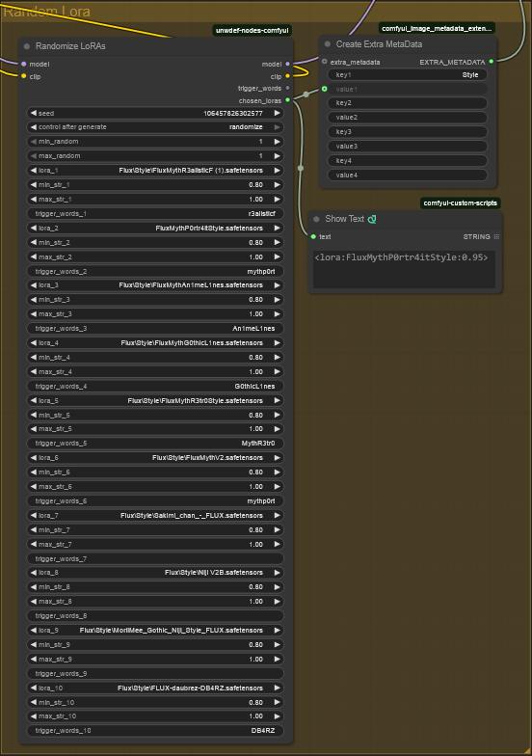This screenshot has height=756, width=532.
Task: Collapse the Create Extra MetaData node dot
Action: coord(328,44)
